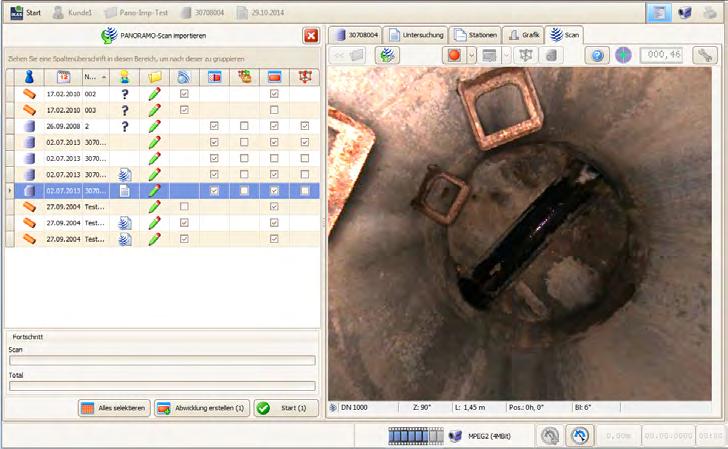Switch to the Untersuchung tab
Screen dimensions: 728x449
[x=415, y=35]
